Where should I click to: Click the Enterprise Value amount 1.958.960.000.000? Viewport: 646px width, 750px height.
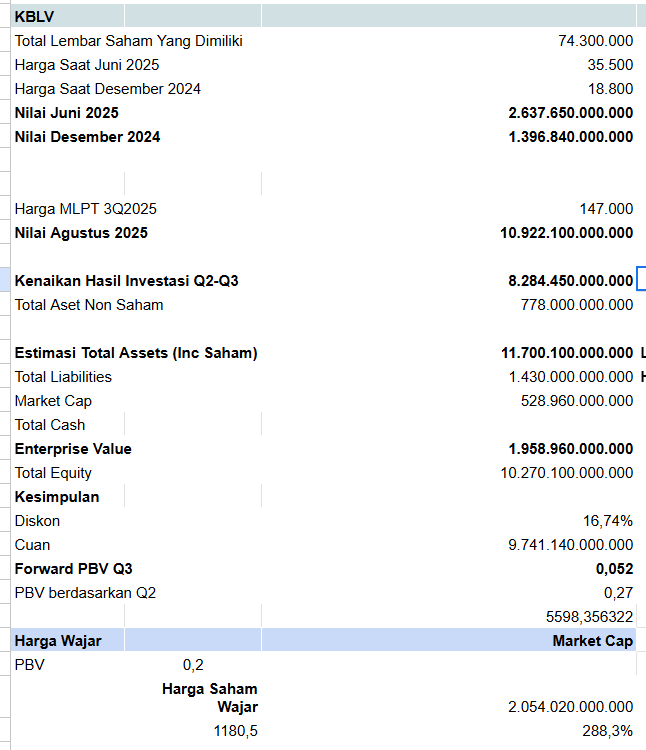tap(570, 449)
